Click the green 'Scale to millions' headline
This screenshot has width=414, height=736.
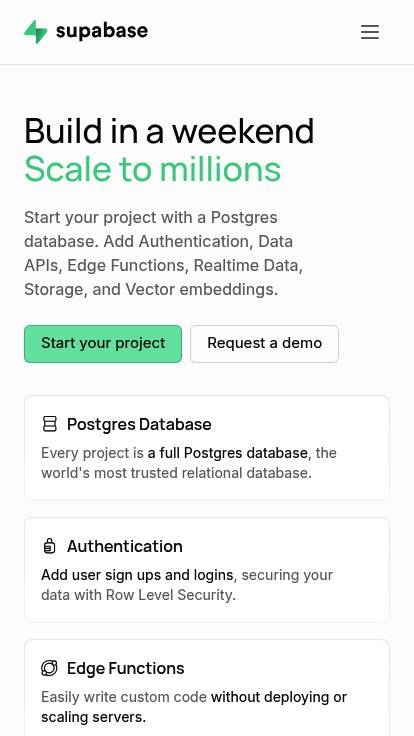click(x=153, y=169)
